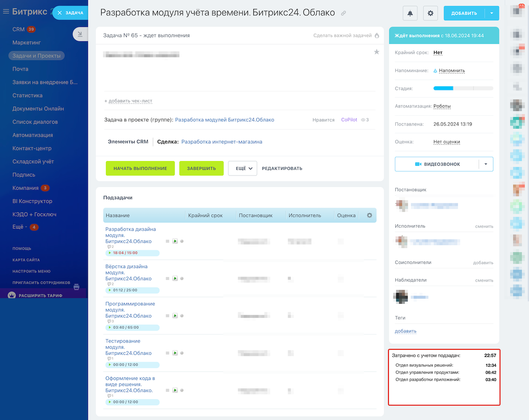Click the ДОБАВИТЬ button
Image resolution: width=529 pixels, height=420 pixels.
464,13
